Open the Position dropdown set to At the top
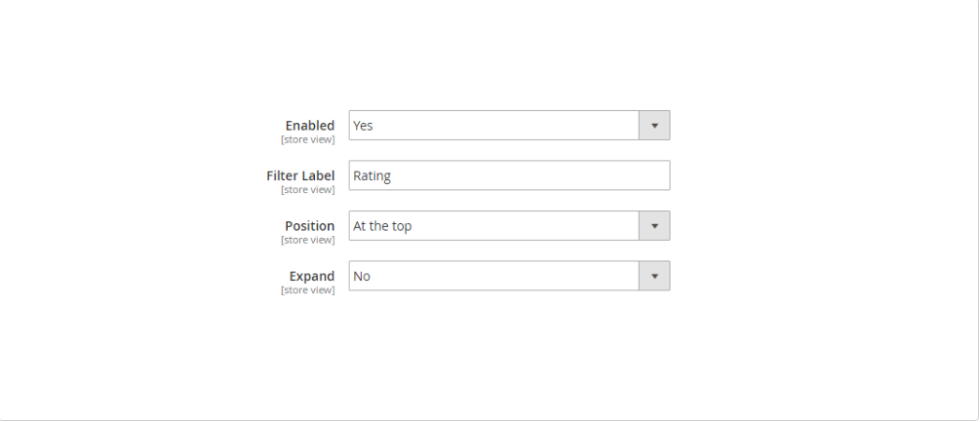This screenshot has height=422, width=980. click(493, 226)
